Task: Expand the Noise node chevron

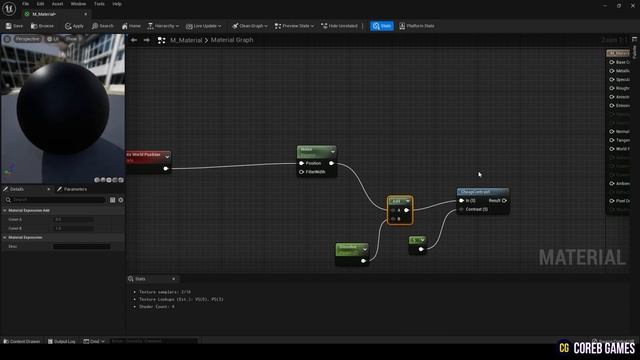Action: [333, 151]
